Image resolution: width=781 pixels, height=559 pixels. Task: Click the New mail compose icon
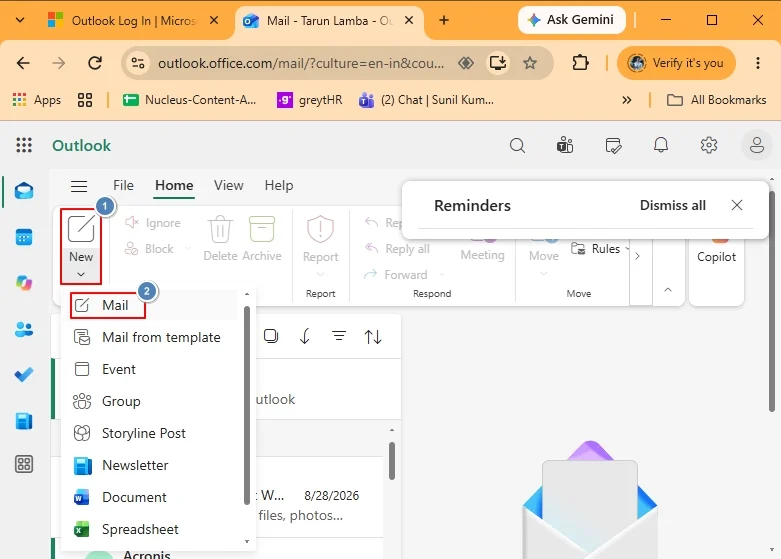(81, 229)
